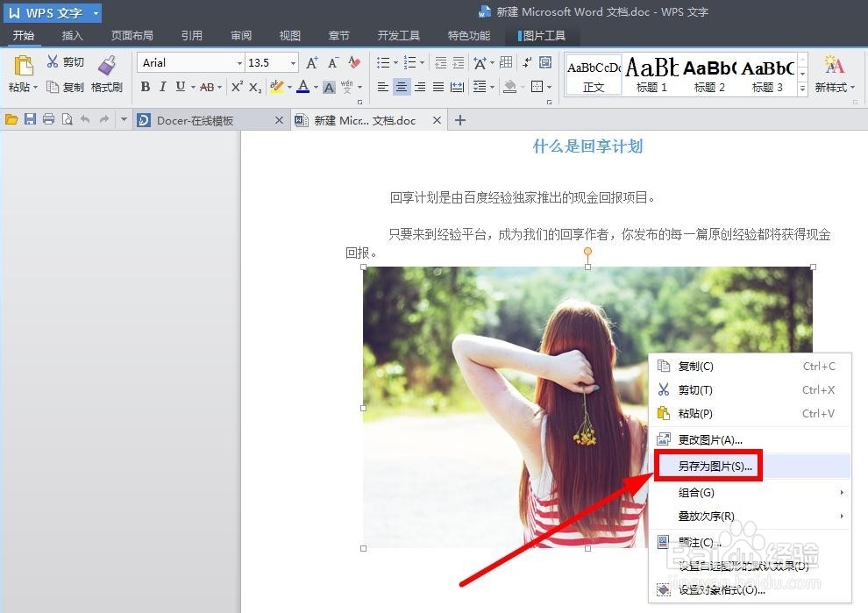The image size is (868, 613).
Task: Click the Paste (粘贴) clipboard icon
Action: pyautogui.click(x=23, y=66)
